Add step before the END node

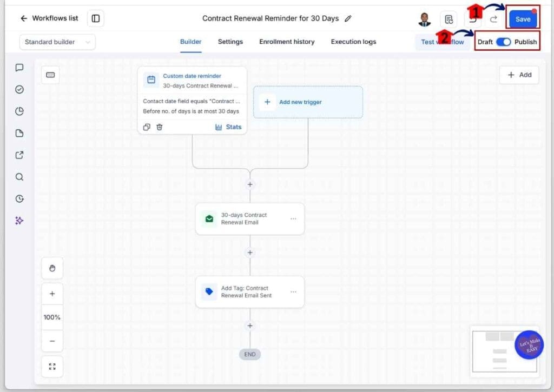(250, 325)
